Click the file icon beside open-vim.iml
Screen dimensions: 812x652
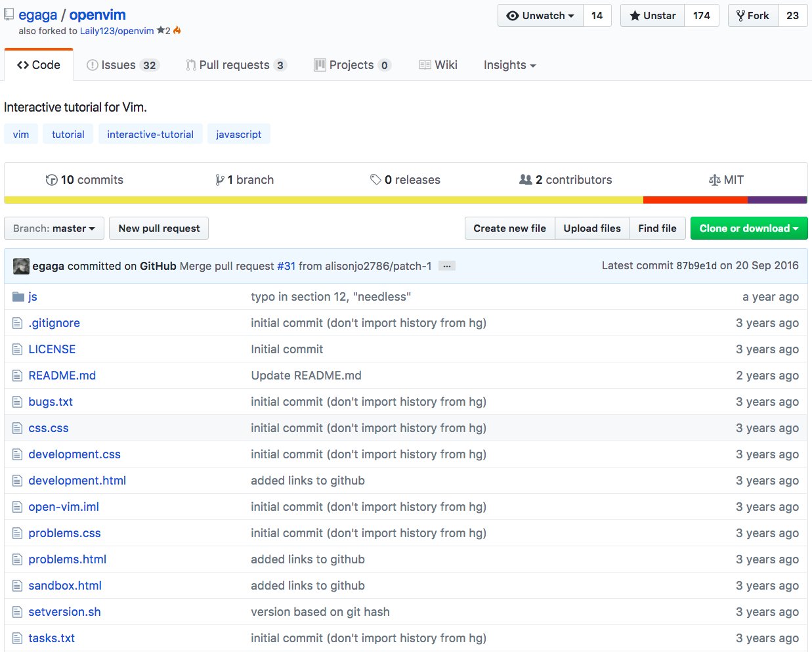click(x=18, y=507)
